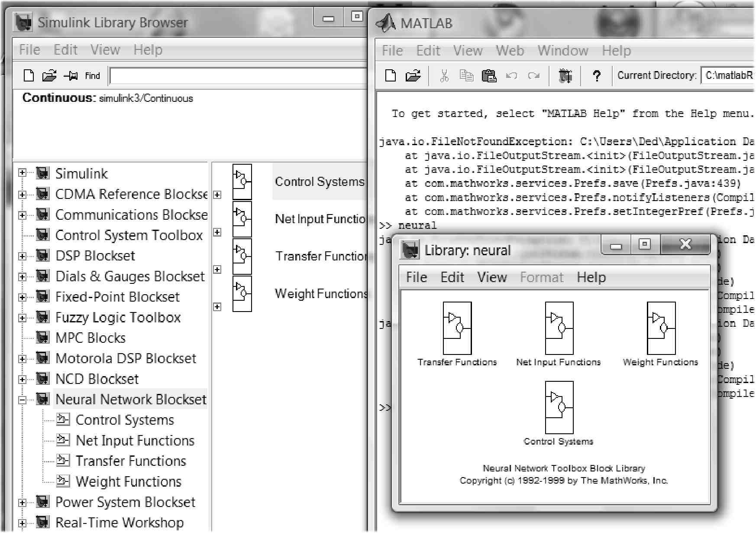This screenshot has width=756, height=533.
Task: Click the MPC Blocks library icon
Action: pyautogui.click(x=42, y=338)
